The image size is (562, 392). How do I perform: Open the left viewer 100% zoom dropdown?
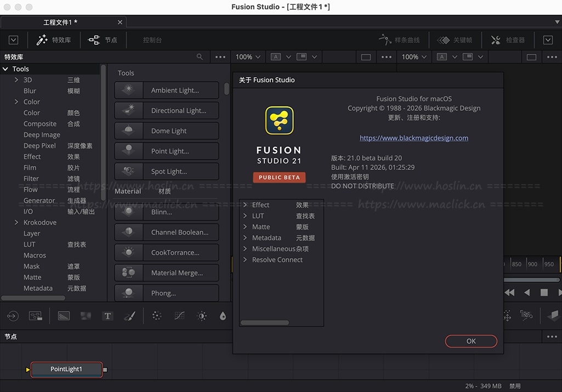pos(248,57)
